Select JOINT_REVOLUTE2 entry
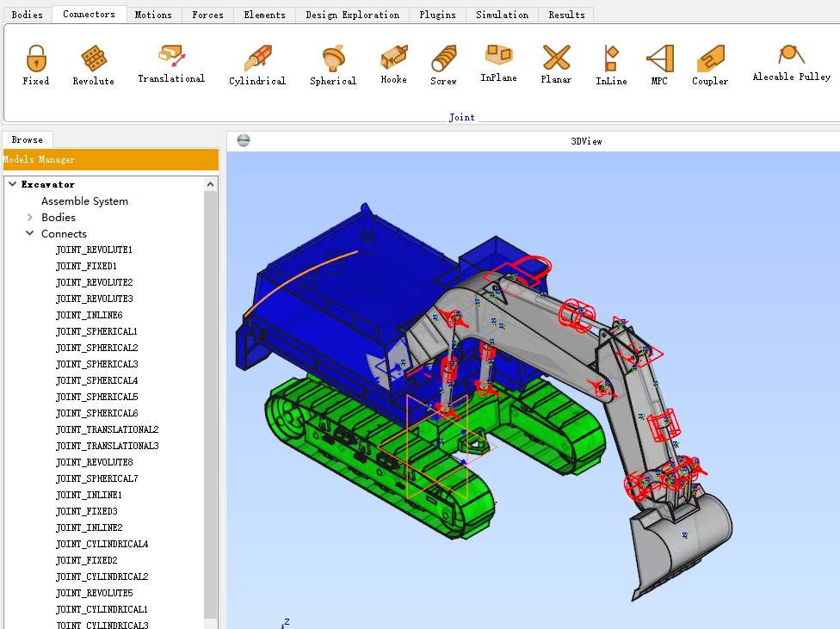Screen dimensions: 840x629 click(95, 282)
